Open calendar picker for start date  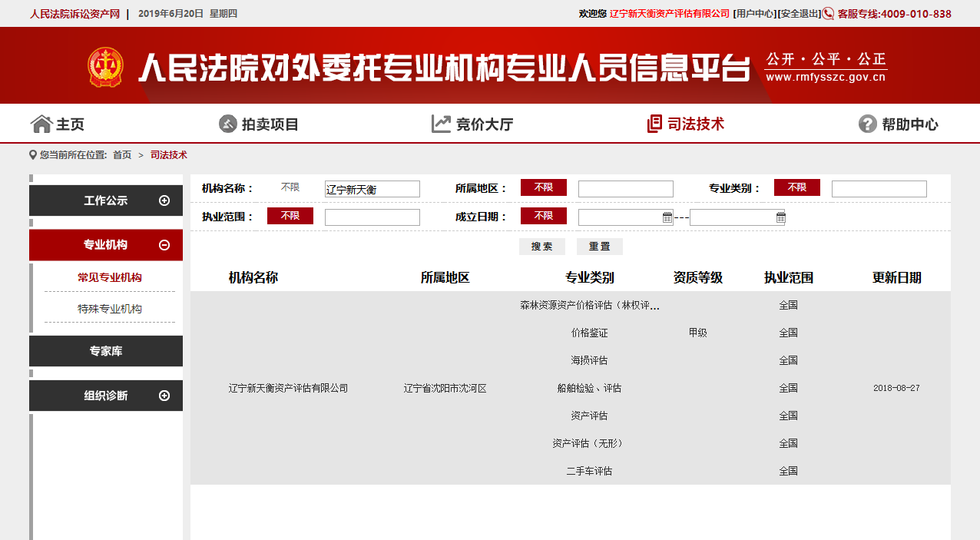click(x=667, y=217)
